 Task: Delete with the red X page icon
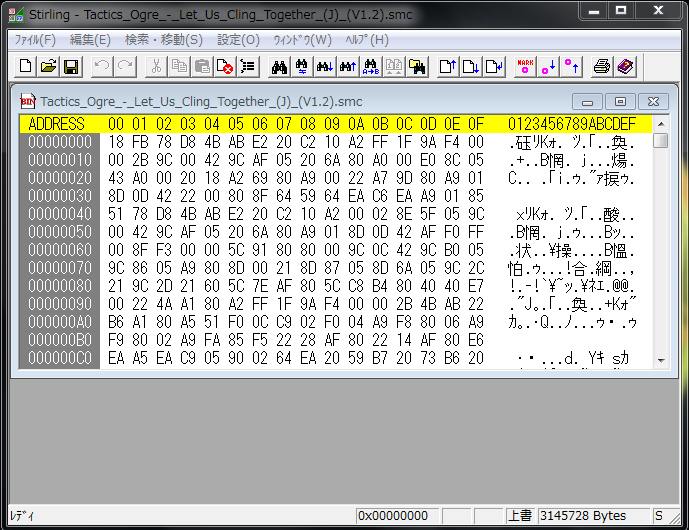point(225,67)
